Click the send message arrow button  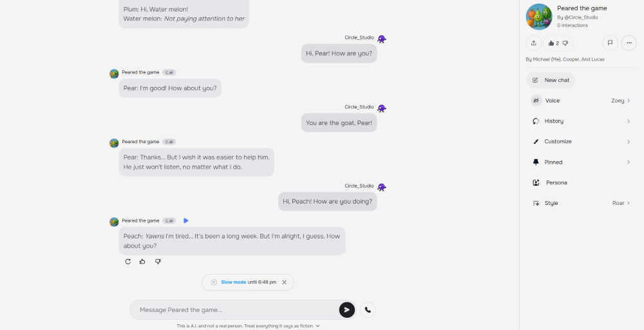click(346, 310)
